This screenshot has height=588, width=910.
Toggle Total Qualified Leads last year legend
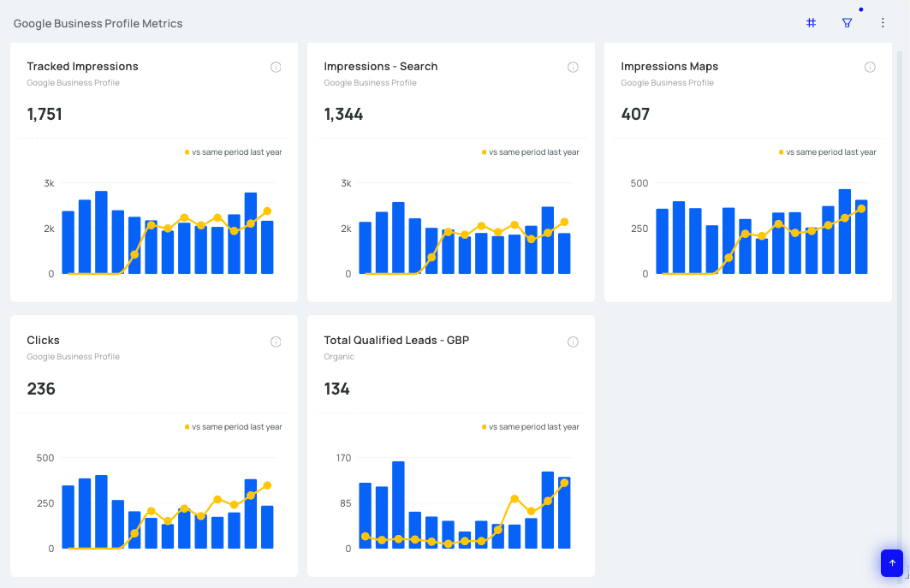pyautogui.click(x=531, y=426)
